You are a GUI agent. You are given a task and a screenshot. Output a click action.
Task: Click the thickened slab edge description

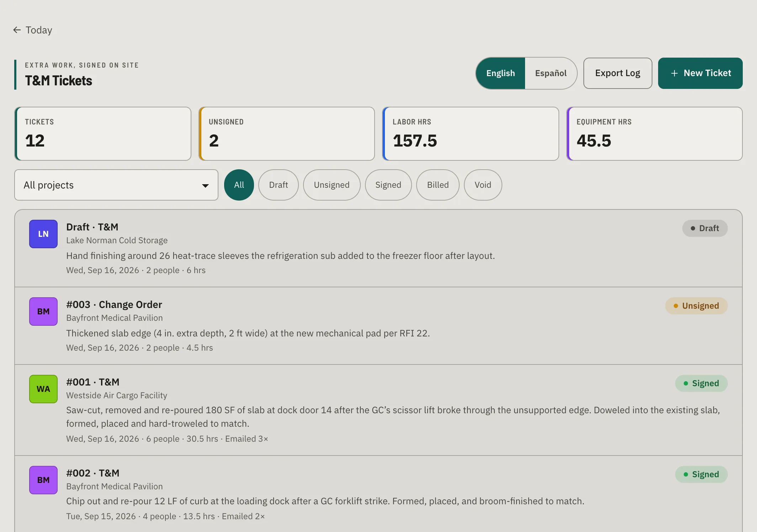248,333
